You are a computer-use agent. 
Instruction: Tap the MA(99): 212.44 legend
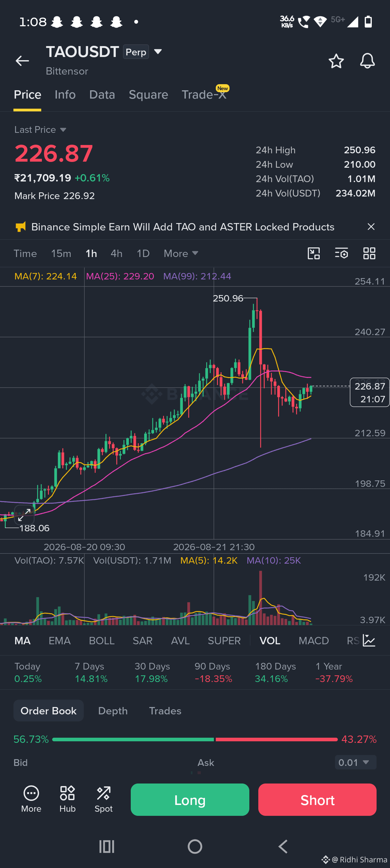(x=197, y=276)
